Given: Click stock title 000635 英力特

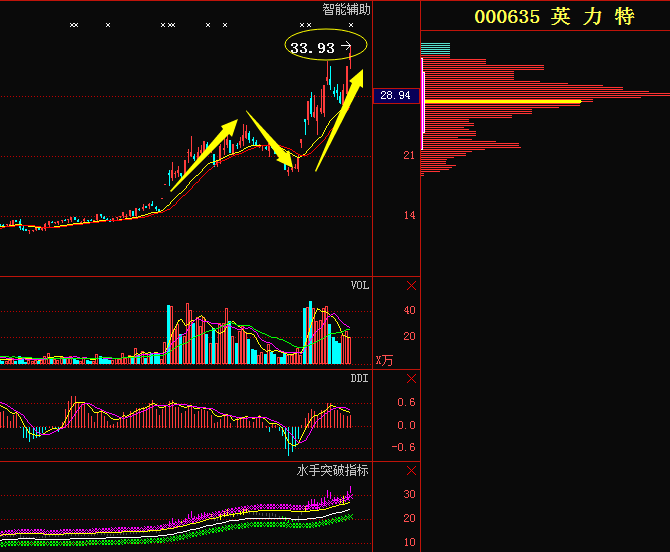Looking at the screenshot, I should 554,17.
